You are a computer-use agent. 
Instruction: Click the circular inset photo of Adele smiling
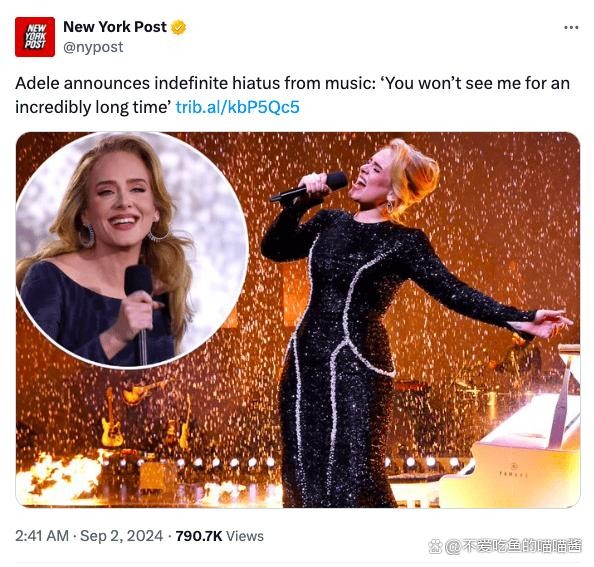132,250
